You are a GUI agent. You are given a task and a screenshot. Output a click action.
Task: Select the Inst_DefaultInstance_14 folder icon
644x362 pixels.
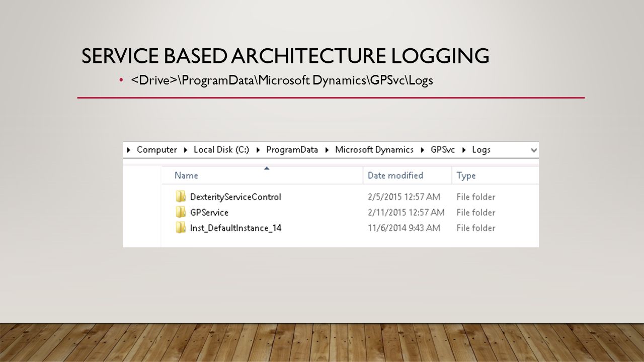pyautogui.click(x=181, y=228)
